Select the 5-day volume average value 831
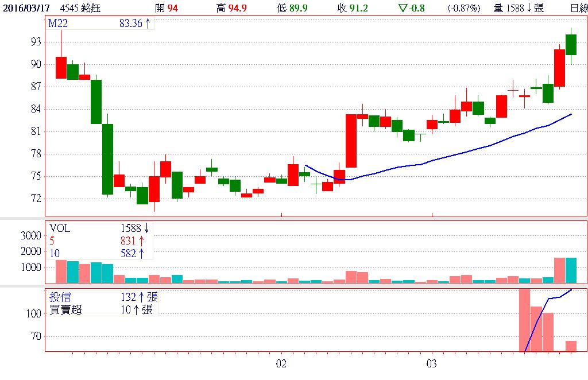Viewport: 588px width, 380px height. click(x=129, y=241)
